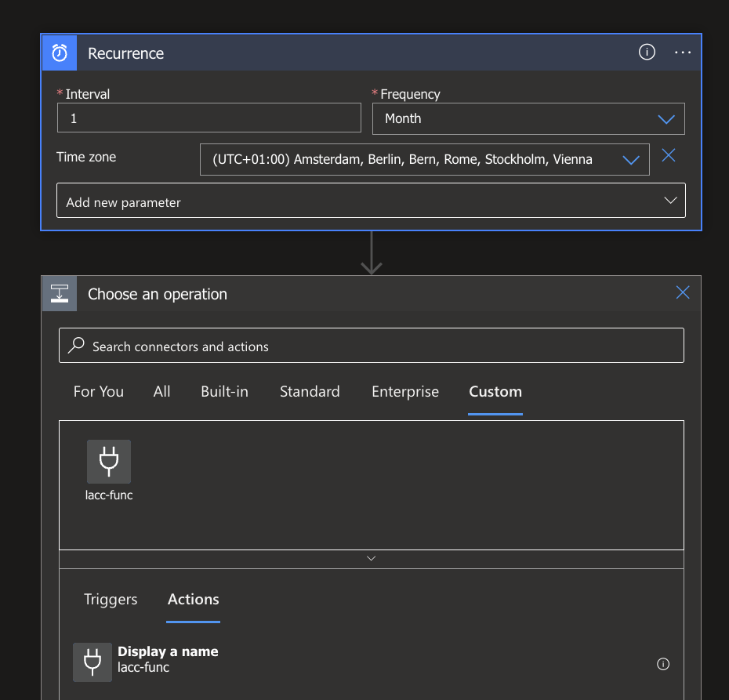Click the Recurrence clock trigger icon
The image size is (729, 700).
tap(60, 53)
